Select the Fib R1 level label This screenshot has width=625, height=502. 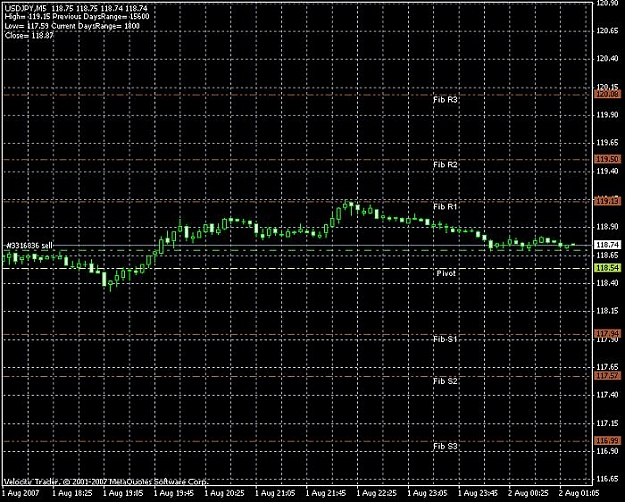pos(445,207)
